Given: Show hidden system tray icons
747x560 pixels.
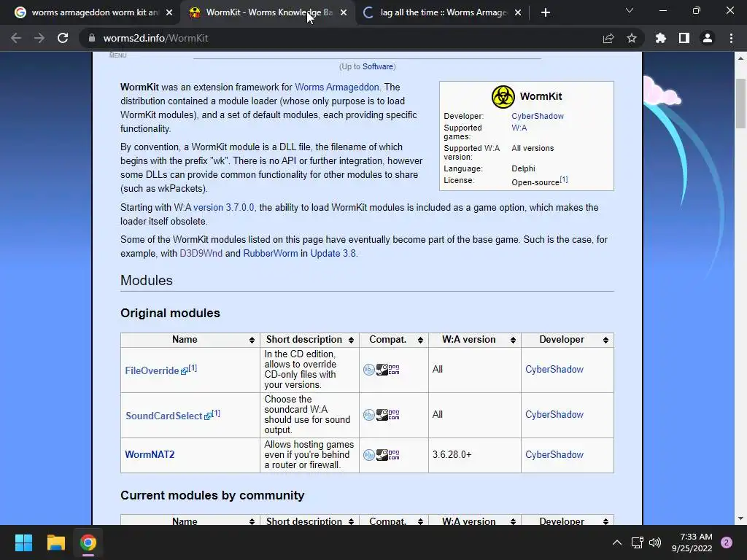Looking at the screenshot, I should (617, 542).
